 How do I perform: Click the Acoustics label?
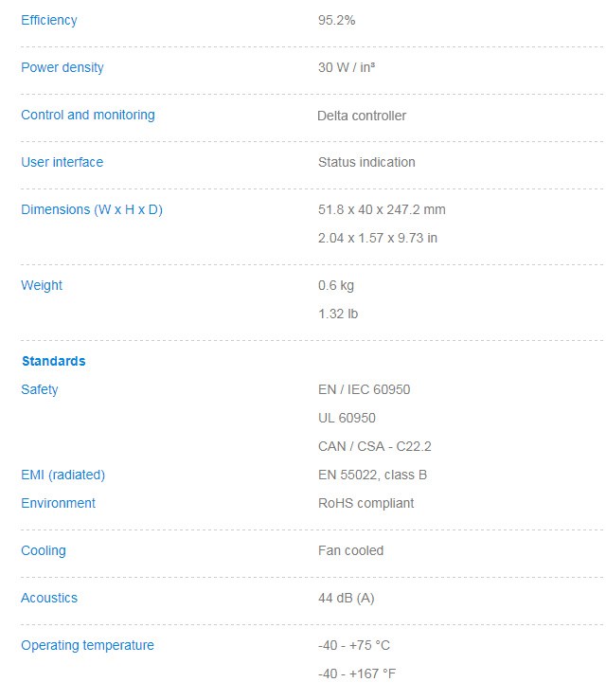[49, 598]
